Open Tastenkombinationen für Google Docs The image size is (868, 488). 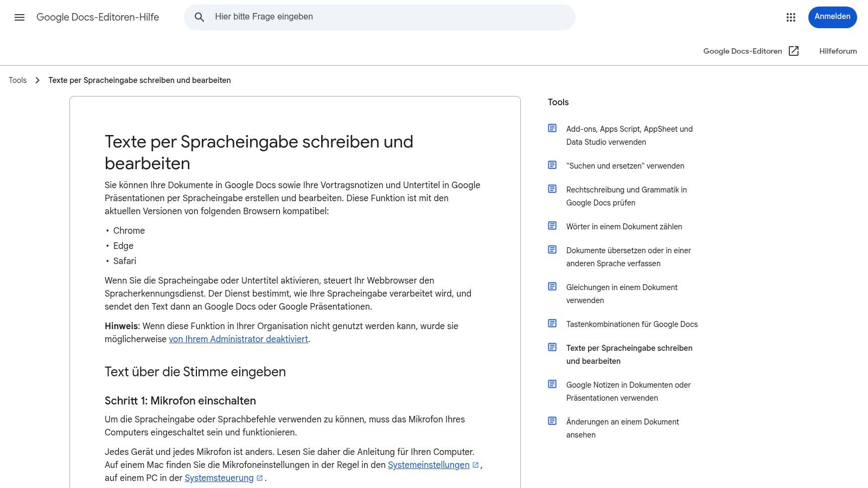coord(632,324)
